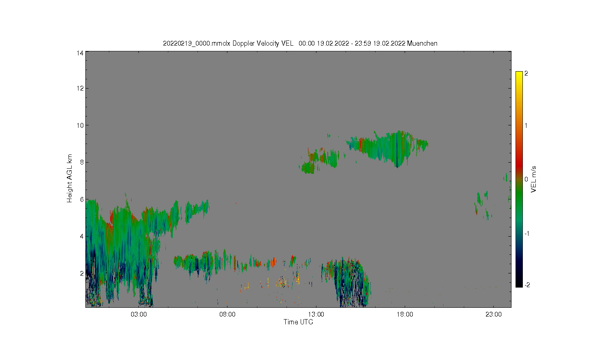Click the colorbar top label 2
This screenshot has width=607, height=364.
pos(526,74)
